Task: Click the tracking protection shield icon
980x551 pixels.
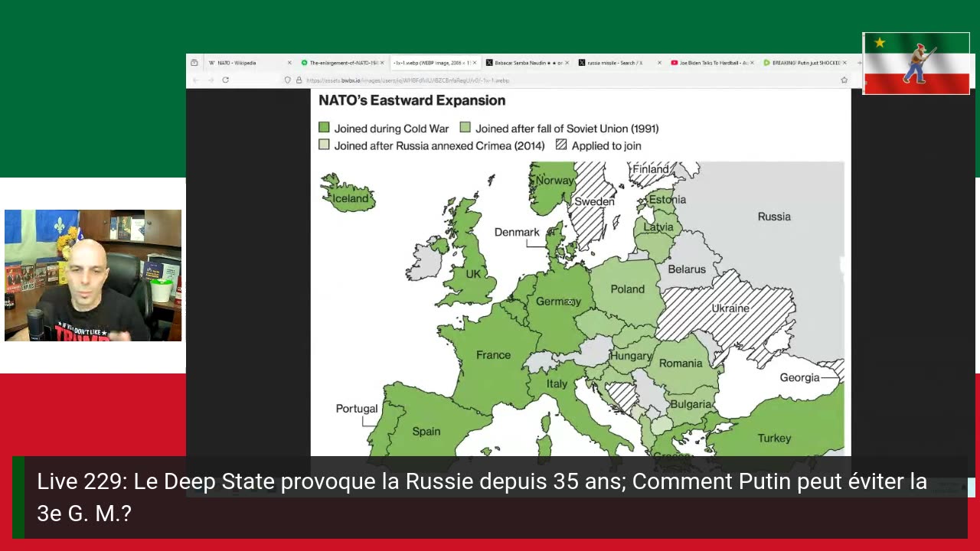Action: (x=288, y=80)
